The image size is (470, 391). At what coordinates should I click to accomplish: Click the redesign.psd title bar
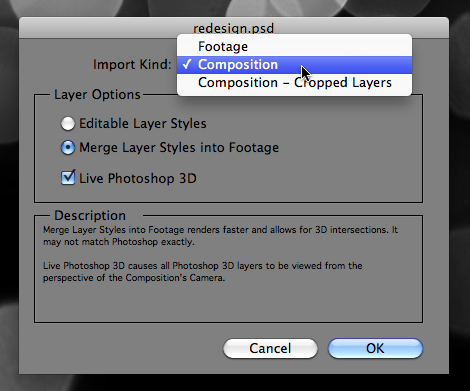pyautogui.click(x=234, y=28)
